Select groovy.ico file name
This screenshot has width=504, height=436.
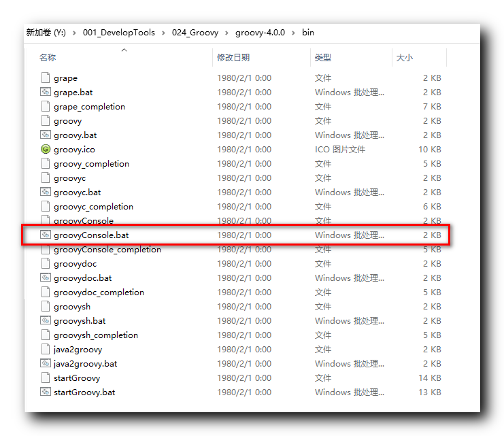[74, 150]
